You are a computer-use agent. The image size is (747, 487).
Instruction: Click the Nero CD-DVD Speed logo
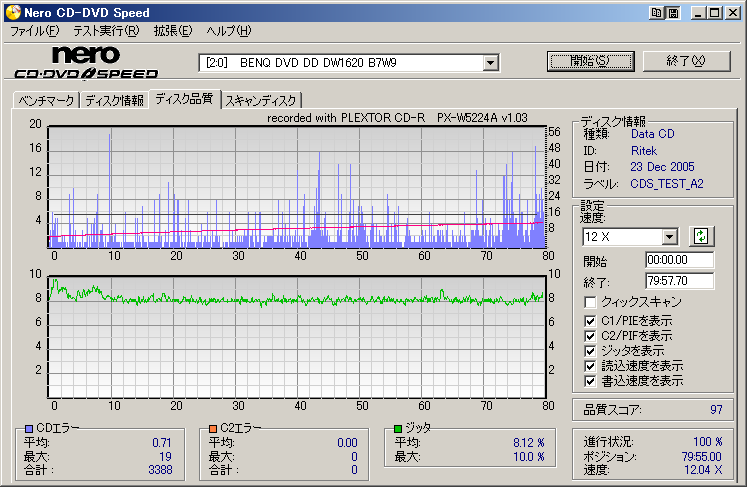tap(86, 62)
